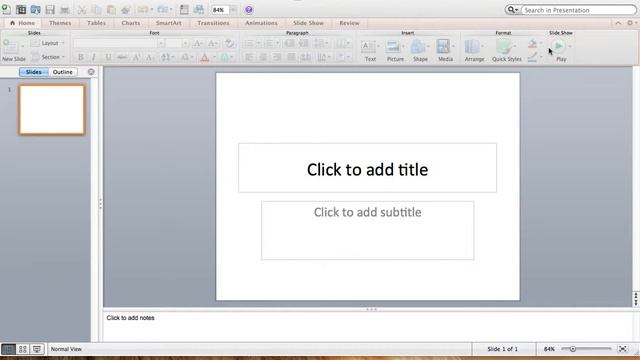The width and height of the screenshot is (640, 360).
Task: Switch to the Animations ribbon tab
Action: pos(261,23)
